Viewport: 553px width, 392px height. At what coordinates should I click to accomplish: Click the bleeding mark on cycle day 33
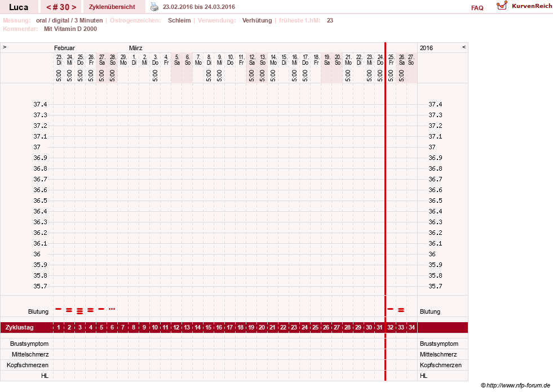[x=401, y=310]
